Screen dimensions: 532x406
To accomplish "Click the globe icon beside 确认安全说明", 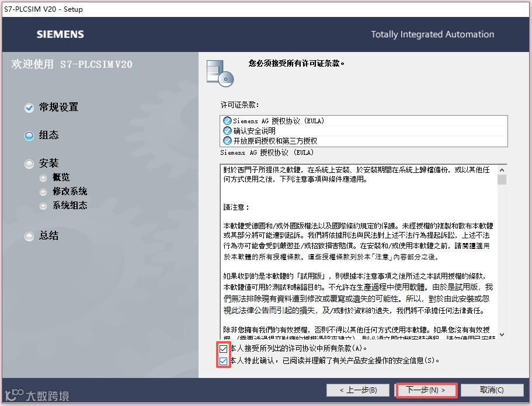I will pos(227,131).
